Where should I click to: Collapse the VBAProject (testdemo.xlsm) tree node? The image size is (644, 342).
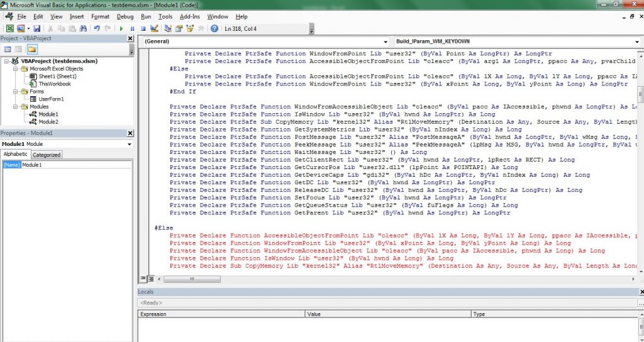coord(7,61)
